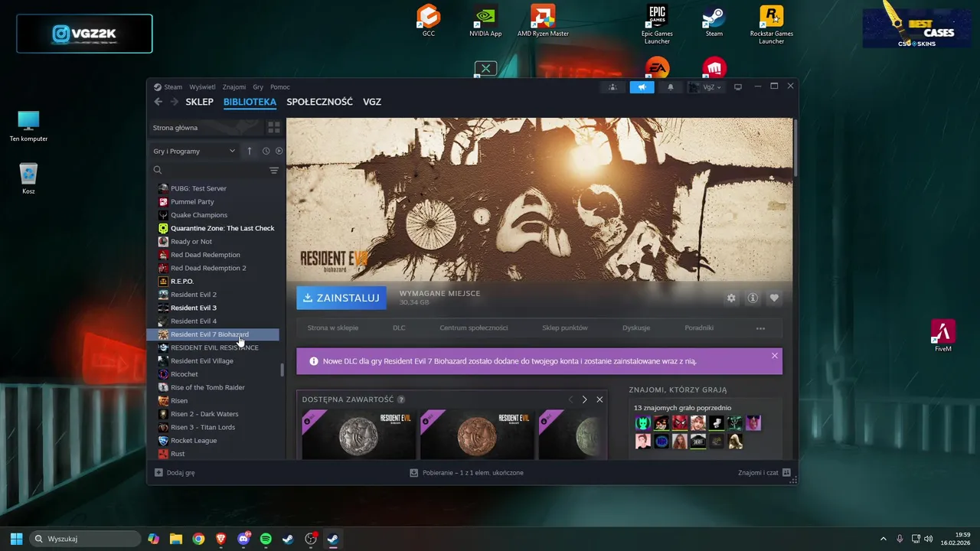The height and width of the screenshot is (551, 980).
Task: Close the Dostępna zawartość panel
Action: tap(599, 399)
